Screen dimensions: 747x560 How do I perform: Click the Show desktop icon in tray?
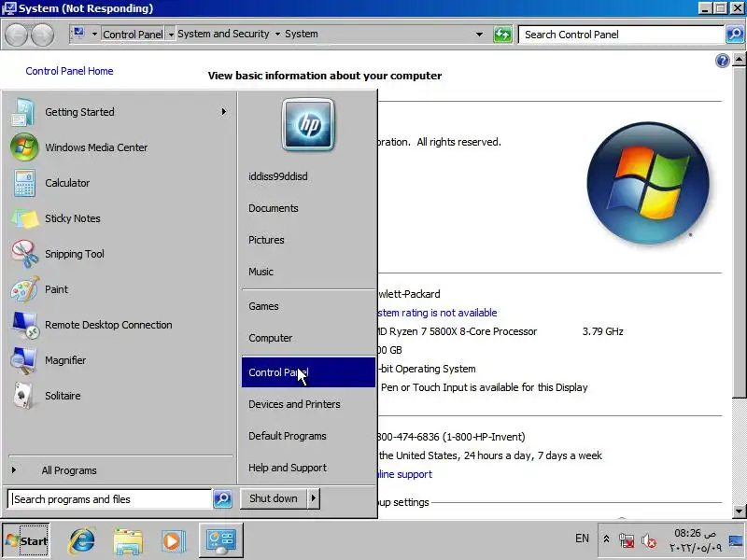[736, 540]
